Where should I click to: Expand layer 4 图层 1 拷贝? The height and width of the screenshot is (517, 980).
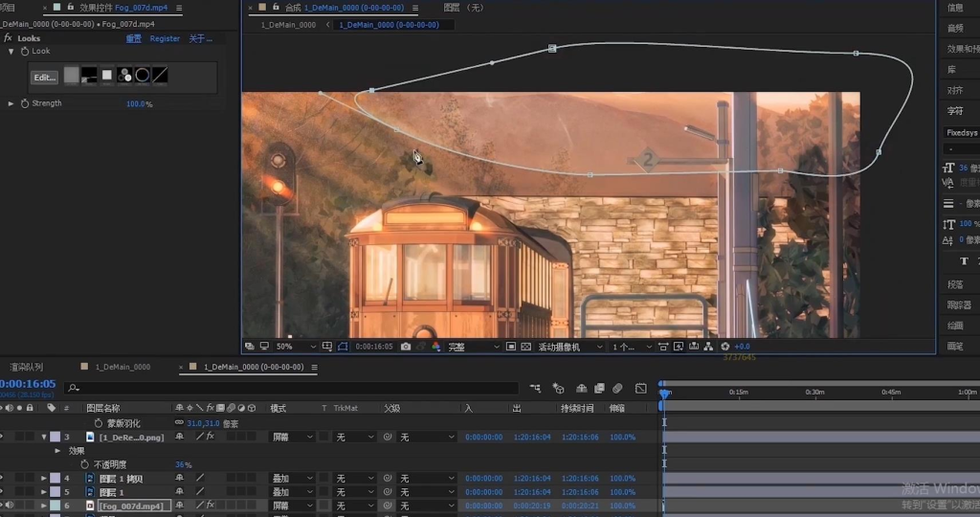tap(44, 479)
